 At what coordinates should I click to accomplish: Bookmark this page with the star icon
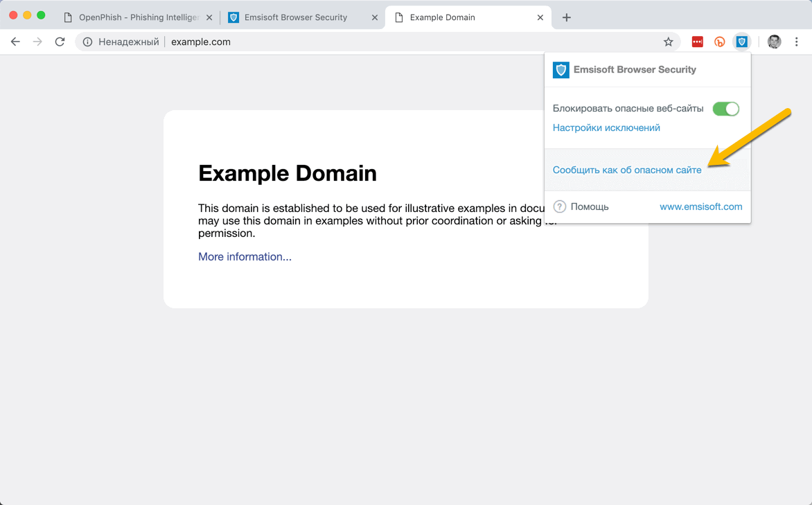668,42
